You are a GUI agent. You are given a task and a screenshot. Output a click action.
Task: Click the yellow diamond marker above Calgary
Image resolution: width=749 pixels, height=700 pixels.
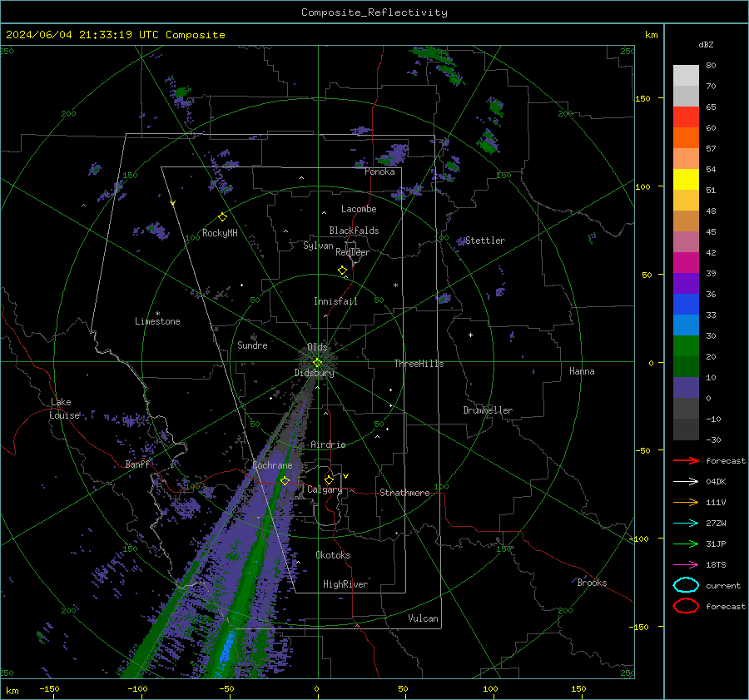click(329, 479)
